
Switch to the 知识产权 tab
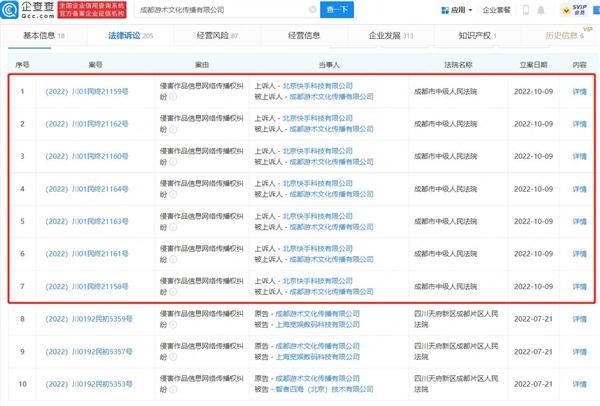(x=477, y=36)
